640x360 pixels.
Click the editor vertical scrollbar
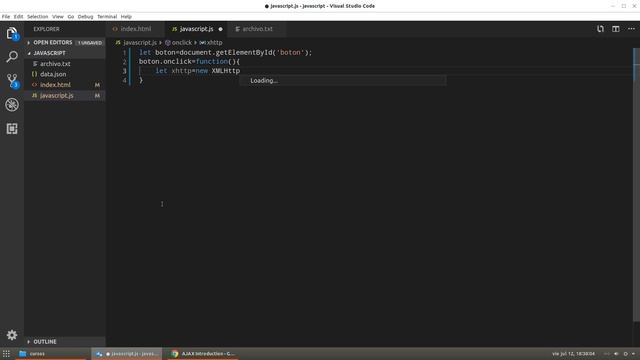(x=636, y=184)
